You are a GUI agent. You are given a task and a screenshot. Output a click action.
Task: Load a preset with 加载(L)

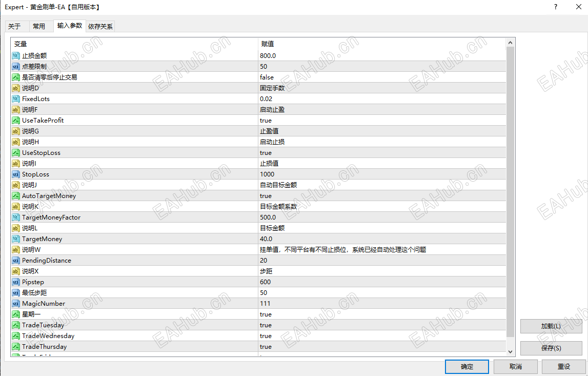pos(551,326)
